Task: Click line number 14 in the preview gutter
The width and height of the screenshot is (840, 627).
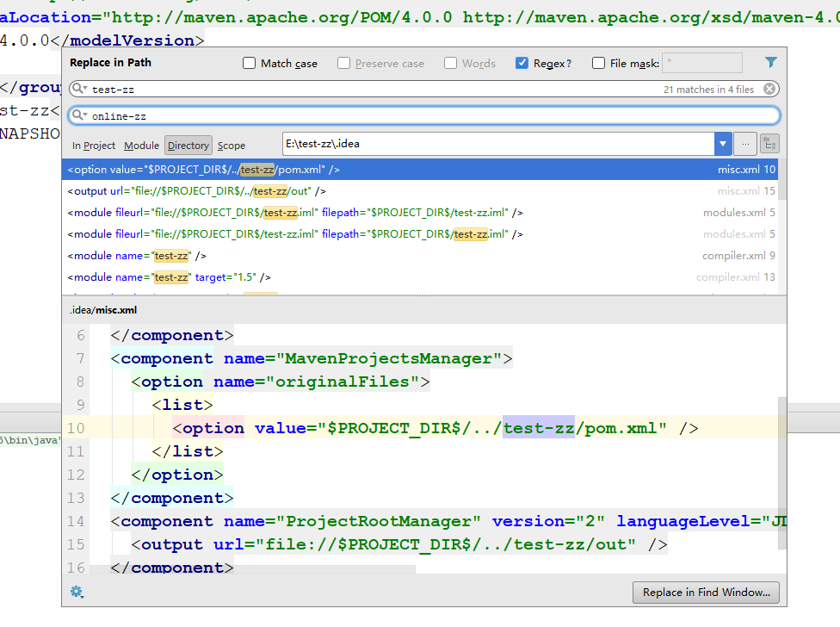Action: pyautogui.click(x=76, y=521)
